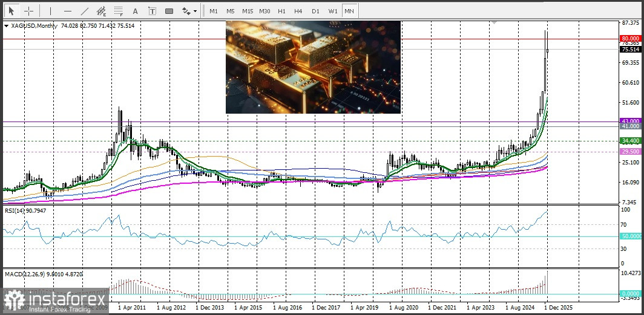Open the arrows objects dropdown
This screenshot has height=315, width=644.
pyautogui.click(x=189, y=11)
